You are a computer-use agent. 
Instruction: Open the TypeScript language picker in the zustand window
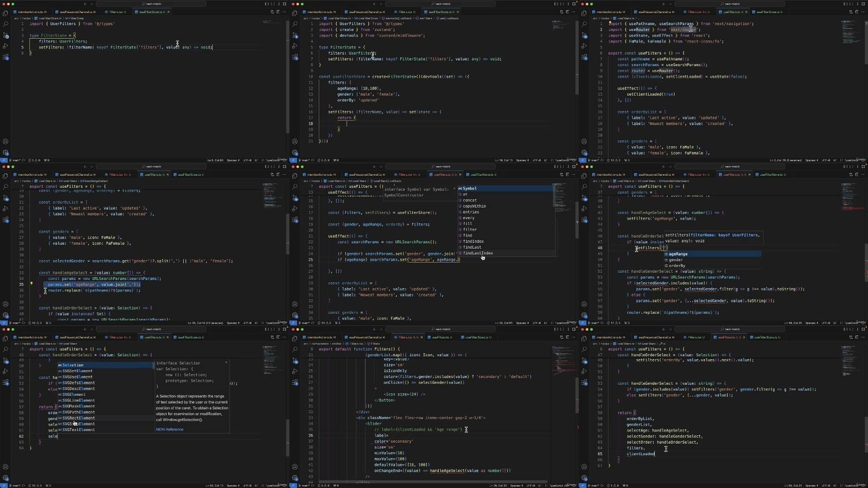coord(562,160)
